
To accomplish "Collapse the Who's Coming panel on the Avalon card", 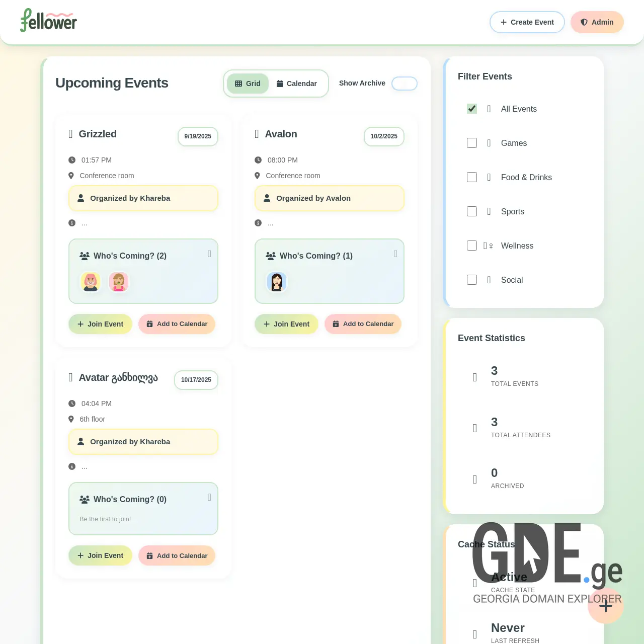I will (395, 254).
